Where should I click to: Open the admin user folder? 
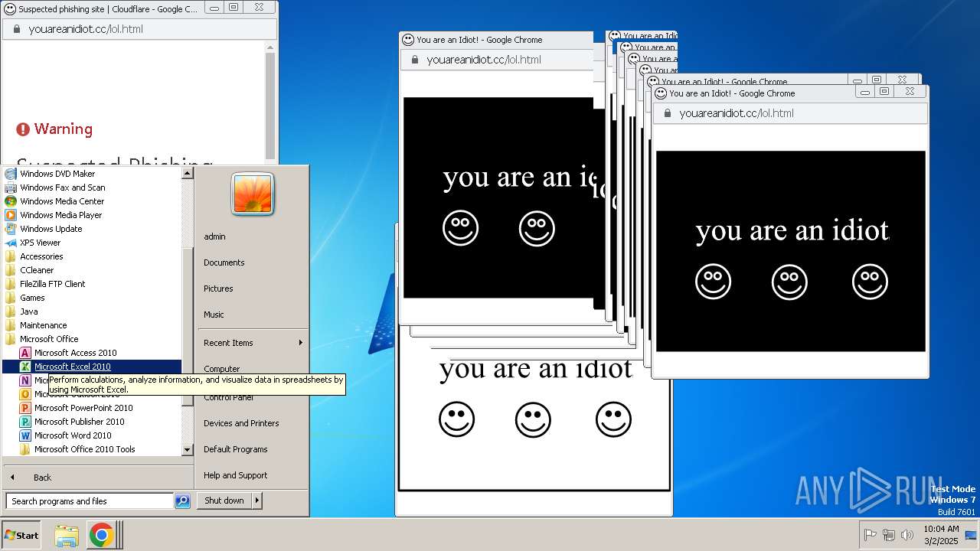point(214,236)
